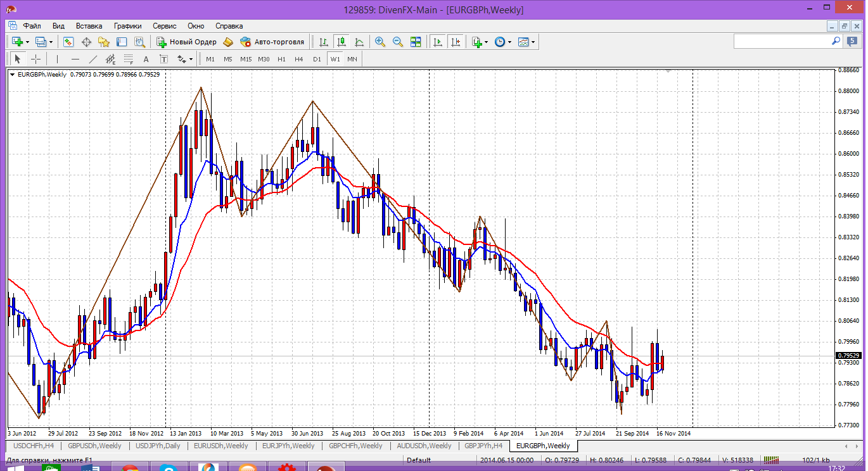Expand the new chart dropdown arrow
This screenshot has width=868, height=471.
pyautogui.click(x=27, y=42)
